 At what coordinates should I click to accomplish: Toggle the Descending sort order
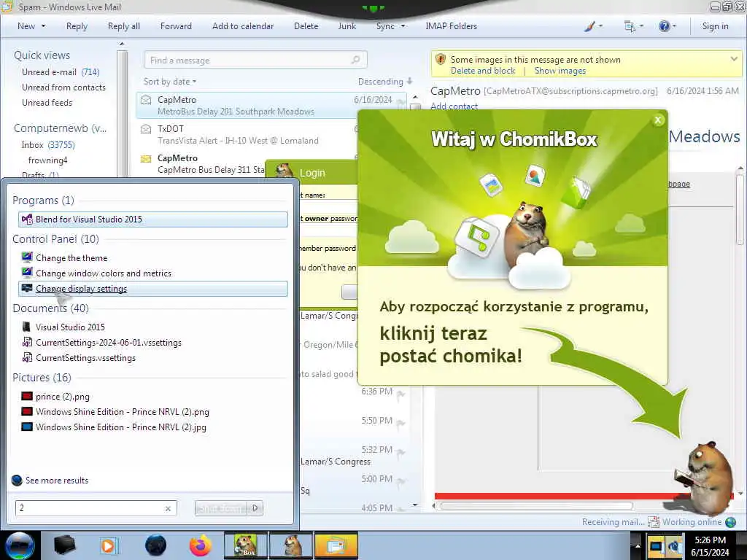(385, 82)
